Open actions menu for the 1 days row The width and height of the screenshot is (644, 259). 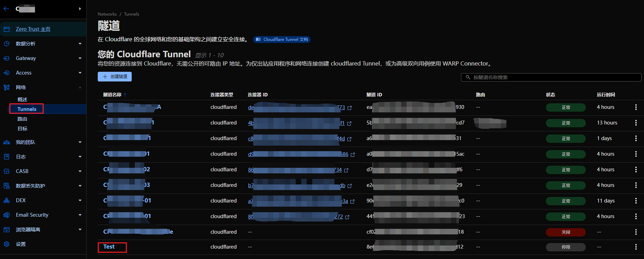636,138
